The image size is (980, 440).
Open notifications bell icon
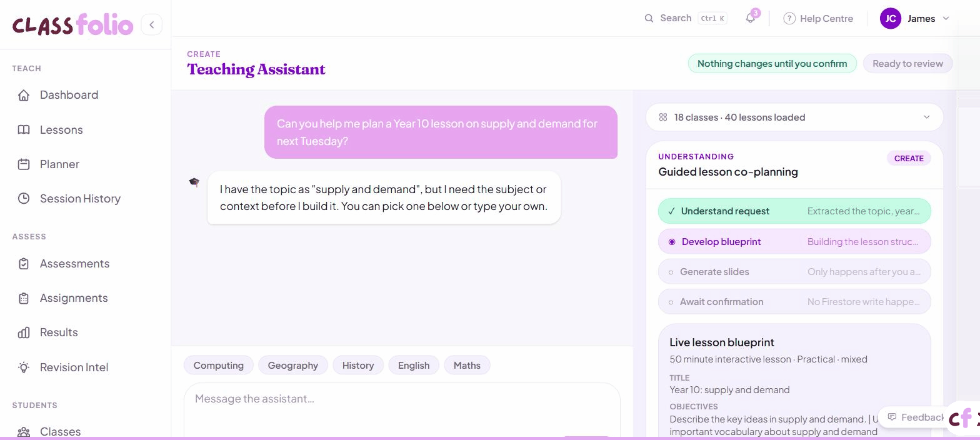coord(751,18)
